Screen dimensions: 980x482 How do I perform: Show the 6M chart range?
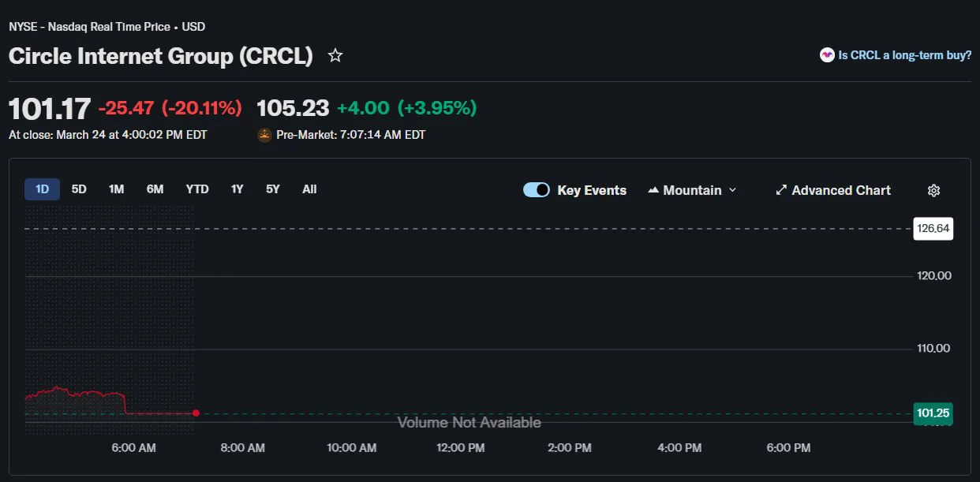point(155,189)
